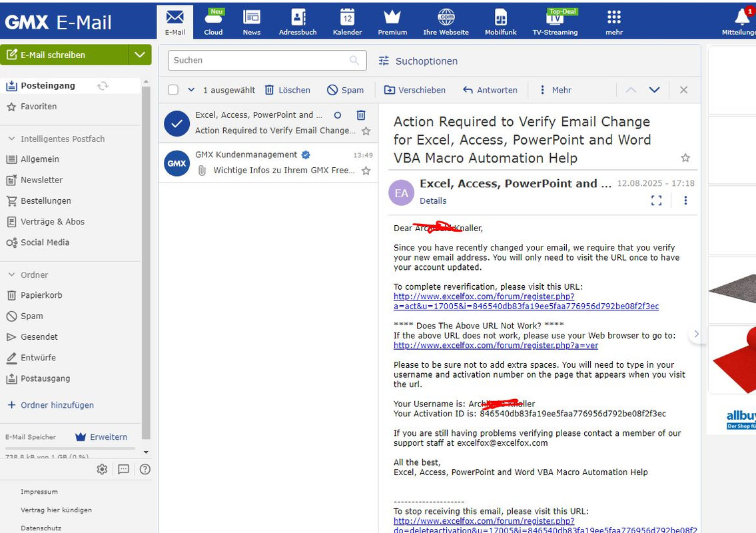
Task: Delete the Excel, Access email with its trash icon
Action: pos(360,115)
